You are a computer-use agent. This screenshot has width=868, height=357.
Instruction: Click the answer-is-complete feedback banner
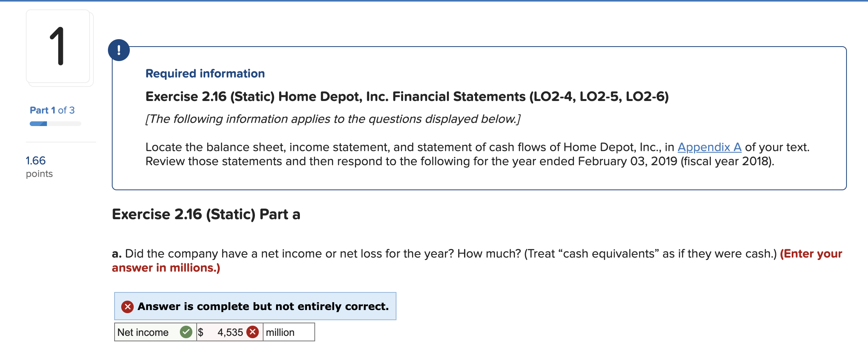(255, 306)
